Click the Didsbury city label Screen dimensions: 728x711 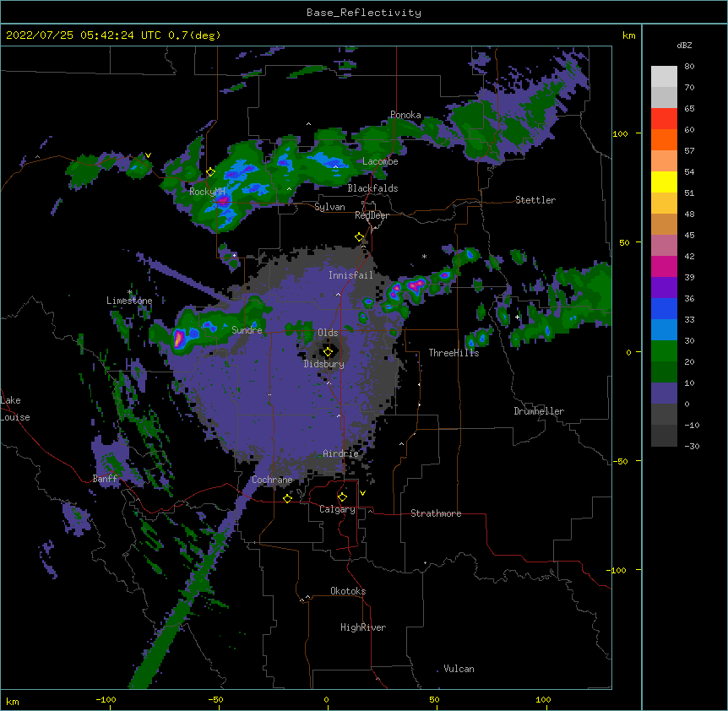click(323, 364)
